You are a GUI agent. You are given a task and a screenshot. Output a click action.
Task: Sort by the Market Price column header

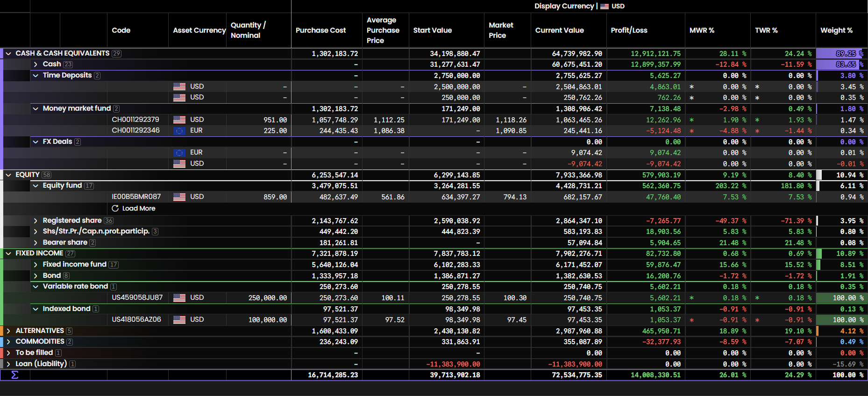pos(501,30)
